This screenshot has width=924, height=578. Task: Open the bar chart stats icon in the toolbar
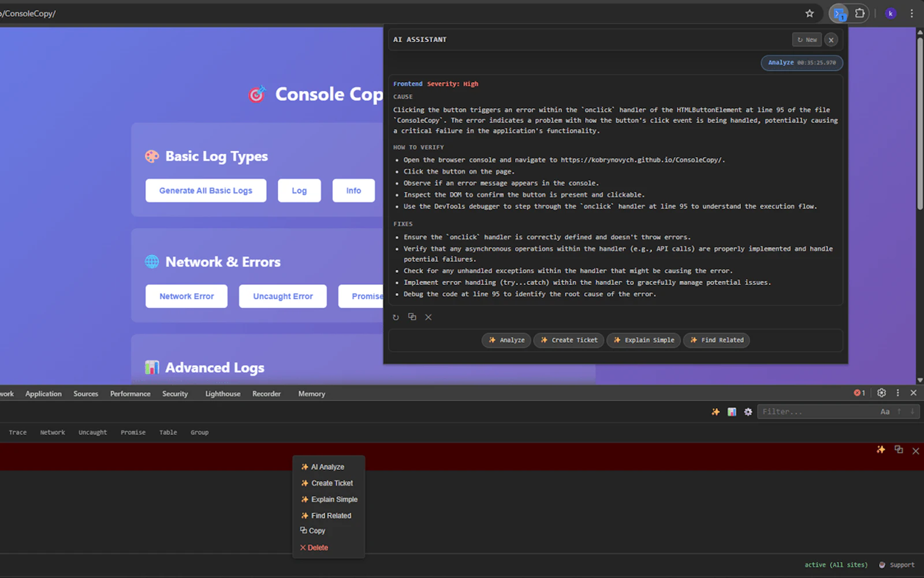point(732,412)
